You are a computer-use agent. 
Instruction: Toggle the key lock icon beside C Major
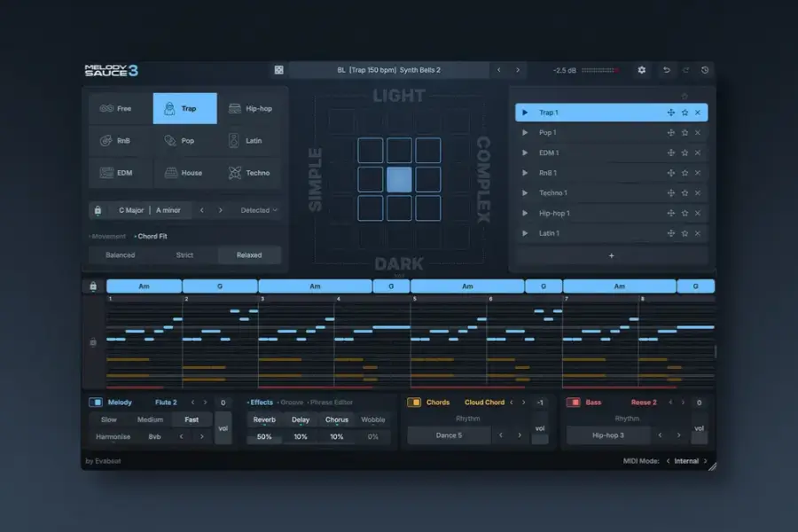98,210
